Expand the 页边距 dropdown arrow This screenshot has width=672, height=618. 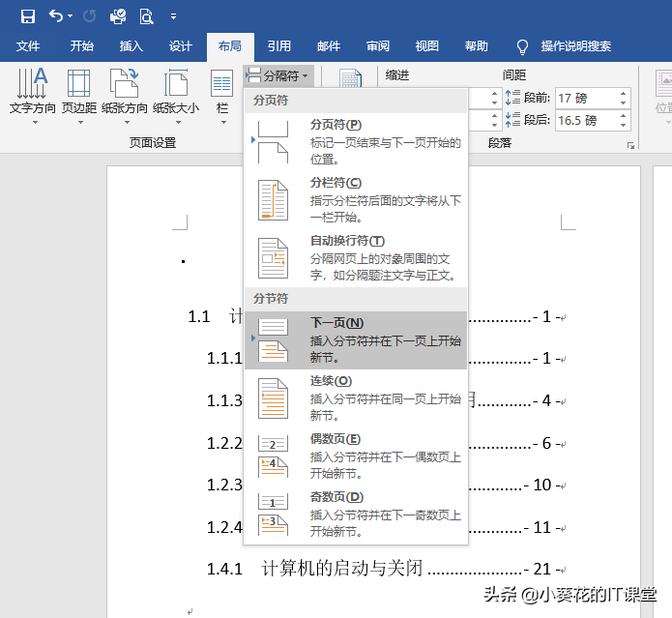[x=80, y=123]
